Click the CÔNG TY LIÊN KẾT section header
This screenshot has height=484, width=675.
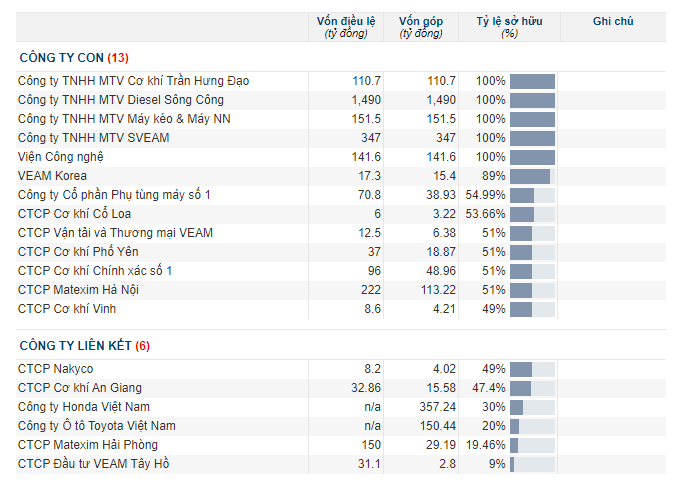coord(85,346)
